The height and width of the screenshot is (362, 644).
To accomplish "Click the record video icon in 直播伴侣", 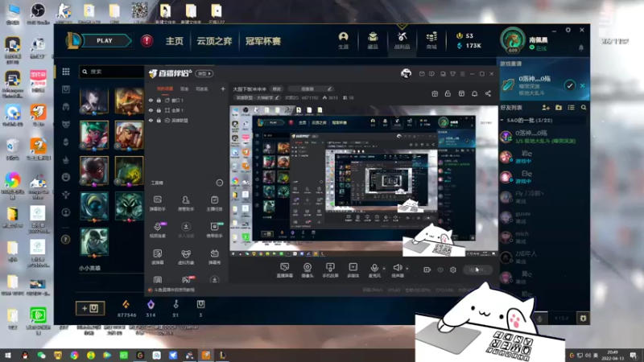I will pos(427,269).
